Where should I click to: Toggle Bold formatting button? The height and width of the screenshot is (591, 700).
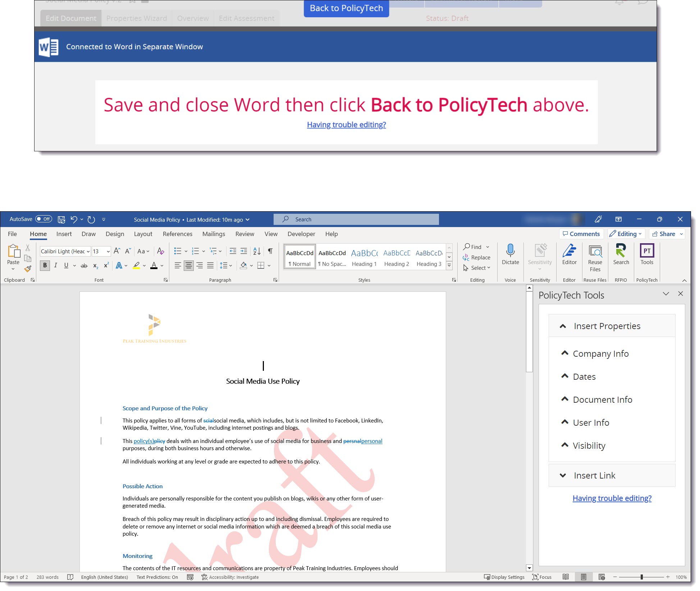[x=45, y=266]
